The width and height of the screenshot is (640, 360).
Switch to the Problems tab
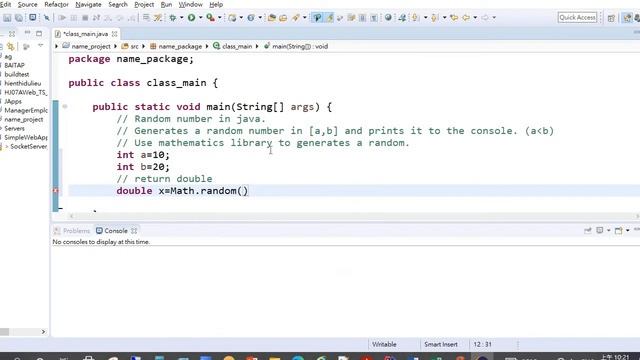click(x=72, y=231)
